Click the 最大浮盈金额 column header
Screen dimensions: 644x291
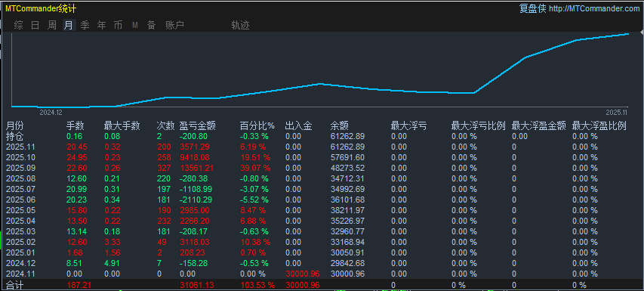(539, 126)
